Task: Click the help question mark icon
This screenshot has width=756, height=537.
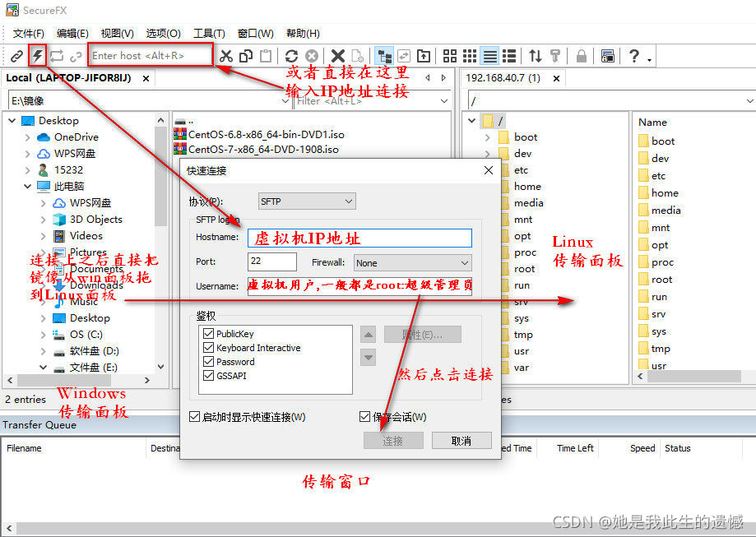Action: click(x=634, y=56)
